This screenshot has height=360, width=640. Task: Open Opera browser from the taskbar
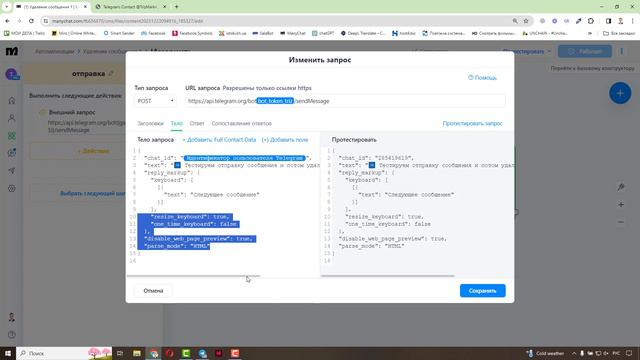coord(169,353)
